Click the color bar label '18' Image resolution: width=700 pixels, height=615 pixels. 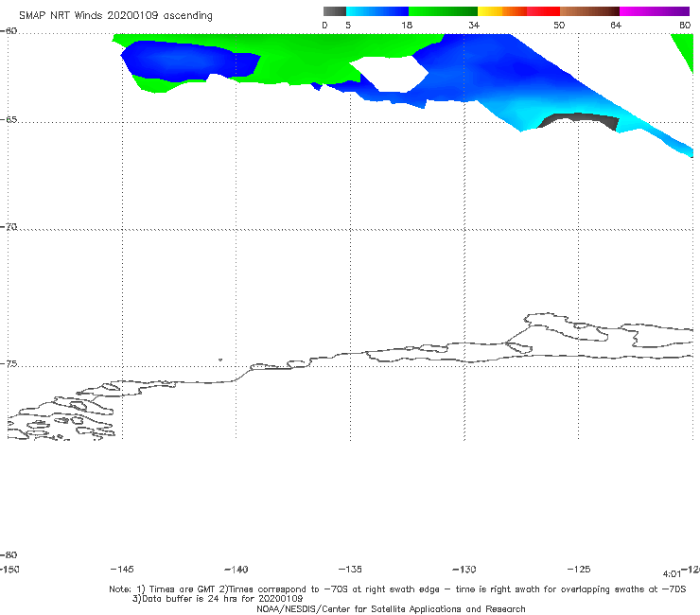[x=407, y=25]
